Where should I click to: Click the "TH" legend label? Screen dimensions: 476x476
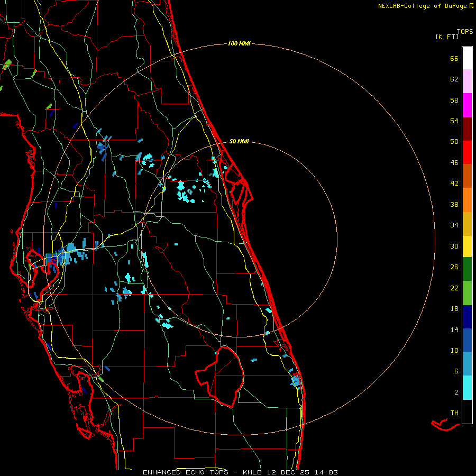click(x=454, y=413)
